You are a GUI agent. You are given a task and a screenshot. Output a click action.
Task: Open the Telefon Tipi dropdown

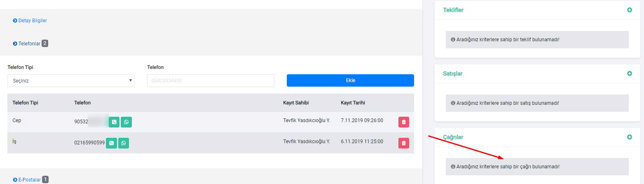pyautogui.click(x=71, y=81)
